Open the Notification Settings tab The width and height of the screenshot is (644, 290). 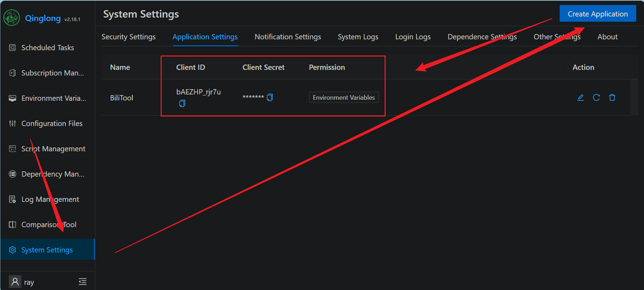point(288,37)
